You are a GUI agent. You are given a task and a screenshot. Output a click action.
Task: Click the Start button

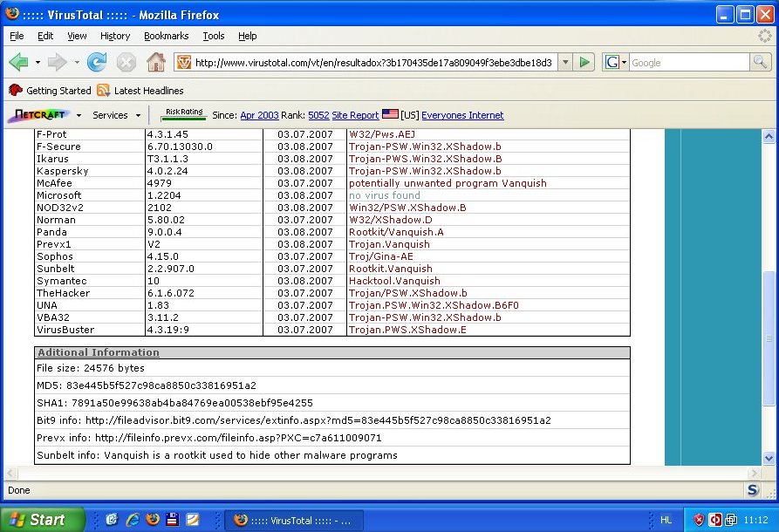[42, 520]
